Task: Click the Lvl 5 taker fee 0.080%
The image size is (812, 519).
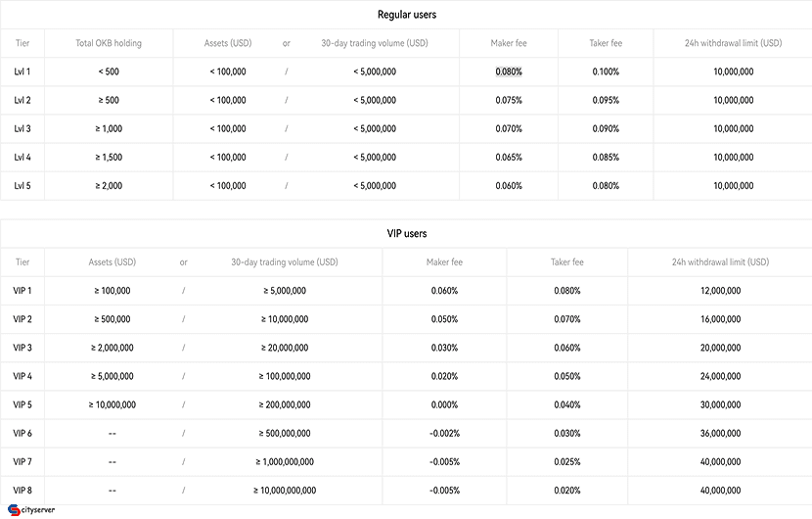Action: 606,186
